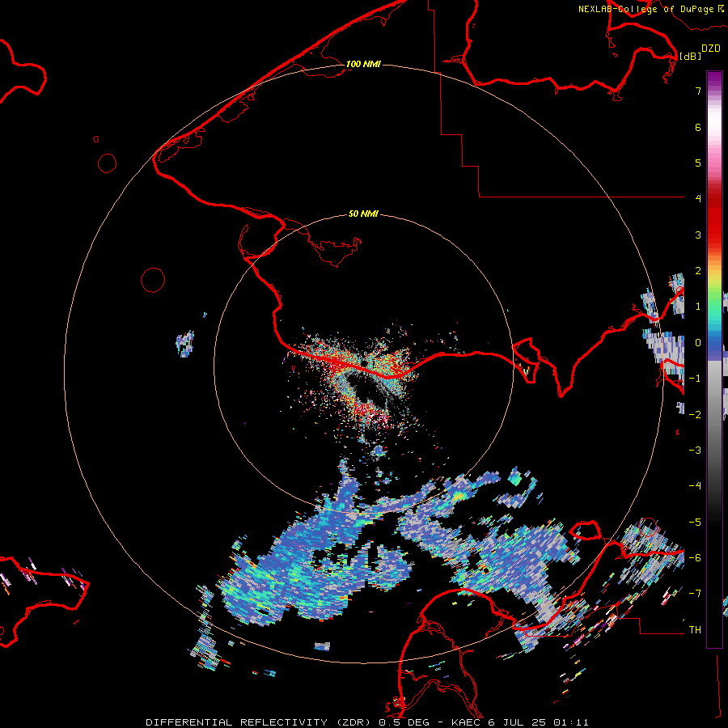Click the 0 dB blue color scale mark
This screenshot has height=728, width=728.
[698, 343]
